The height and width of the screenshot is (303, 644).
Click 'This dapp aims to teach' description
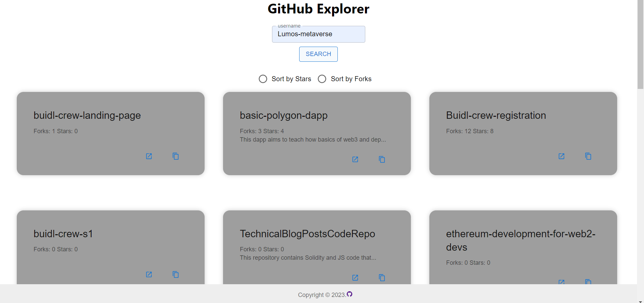tap(313, 140)
